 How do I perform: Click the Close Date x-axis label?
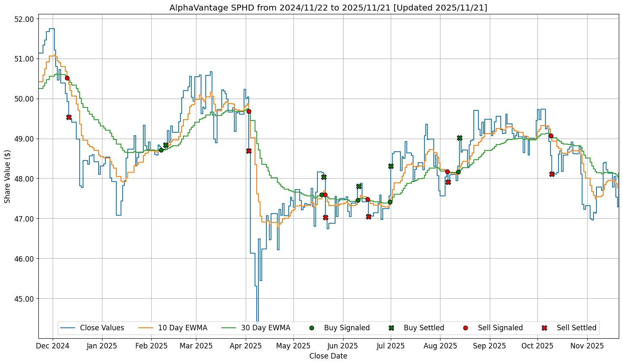pos(328,356)
